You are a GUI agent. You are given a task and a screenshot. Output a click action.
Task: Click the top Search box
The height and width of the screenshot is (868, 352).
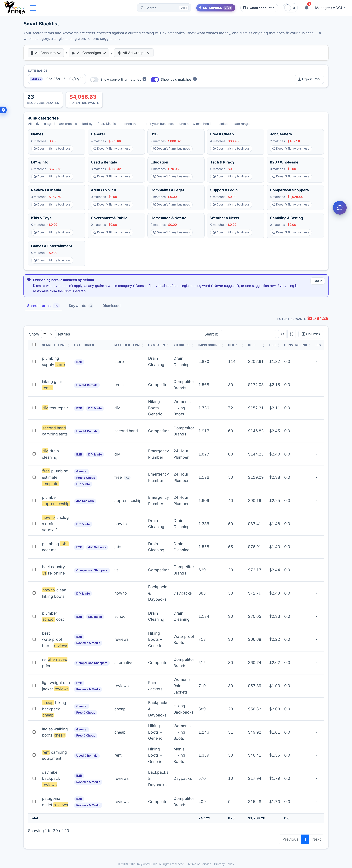(x=164, y=8)
